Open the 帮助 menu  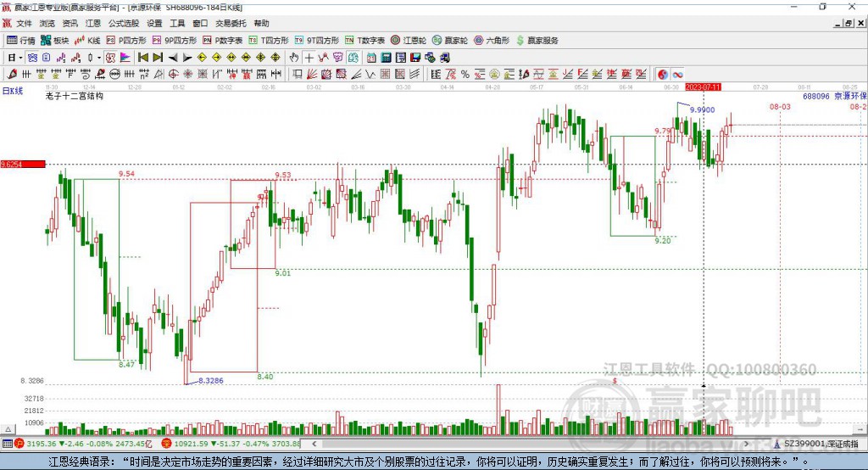tap(261, 23)
